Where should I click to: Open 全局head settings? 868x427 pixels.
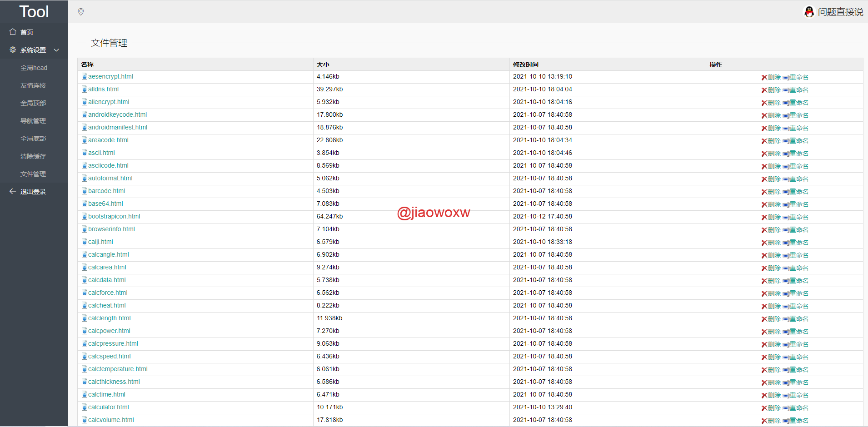(34, 68)
